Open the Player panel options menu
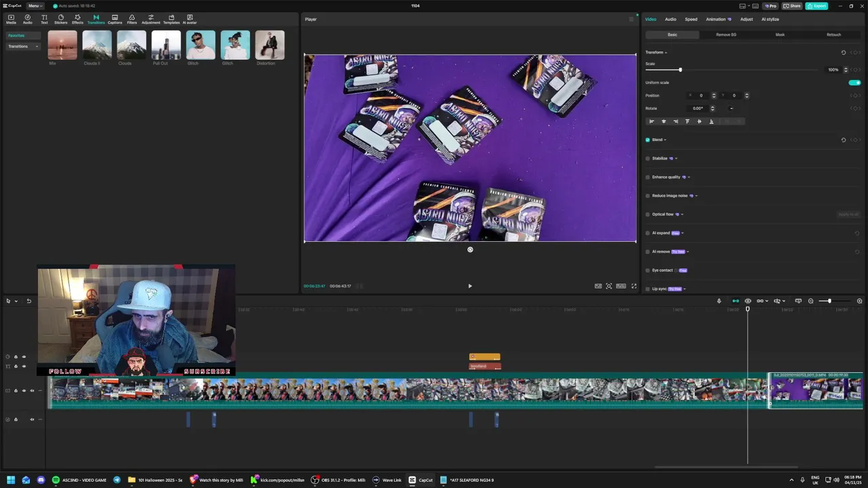 [x=631, y=19]
